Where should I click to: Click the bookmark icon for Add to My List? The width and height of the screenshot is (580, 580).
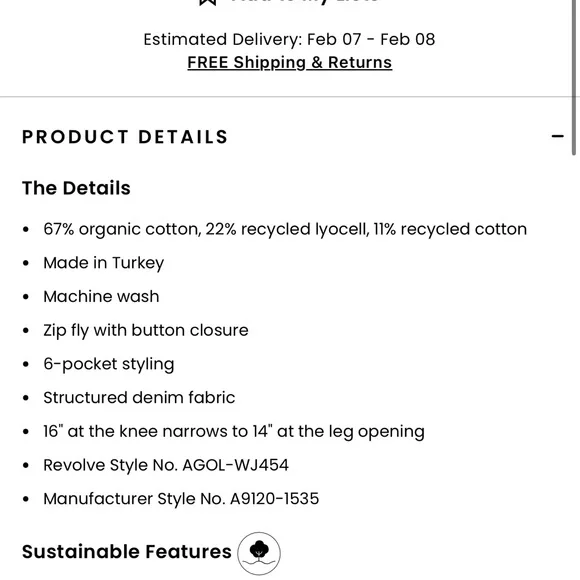click(x=208, y=2)
